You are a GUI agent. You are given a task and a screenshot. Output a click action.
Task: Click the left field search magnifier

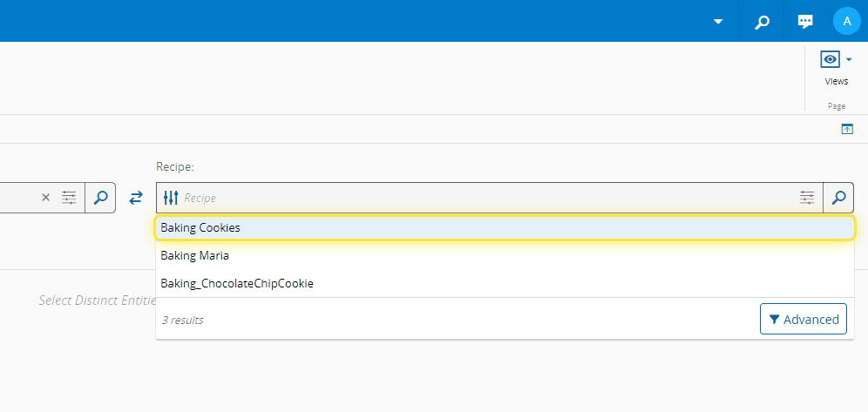point(100,198)
